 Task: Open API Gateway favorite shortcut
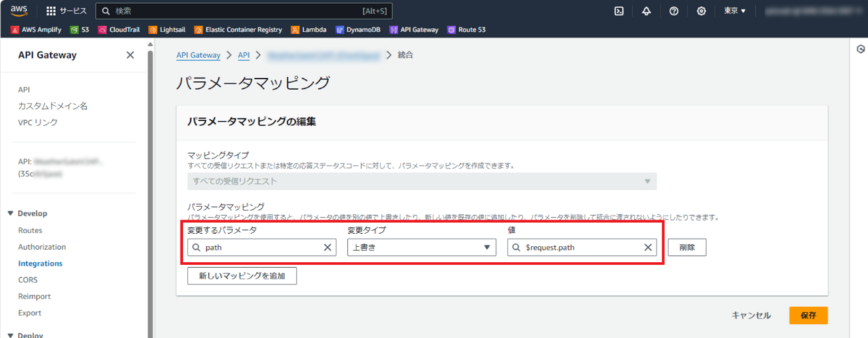click(414, 29)
